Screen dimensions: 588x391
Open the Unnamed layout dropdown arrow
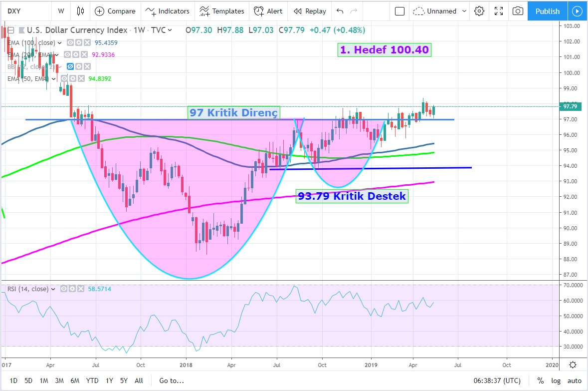pos(464,11)
